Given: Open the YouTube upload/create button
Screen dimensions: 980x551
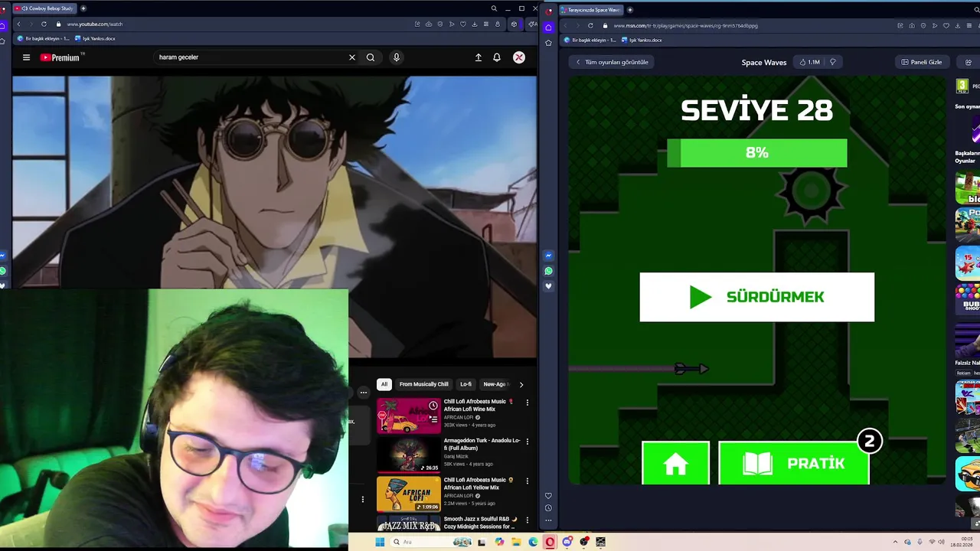Looking at the screenshot, I should 479,57.
